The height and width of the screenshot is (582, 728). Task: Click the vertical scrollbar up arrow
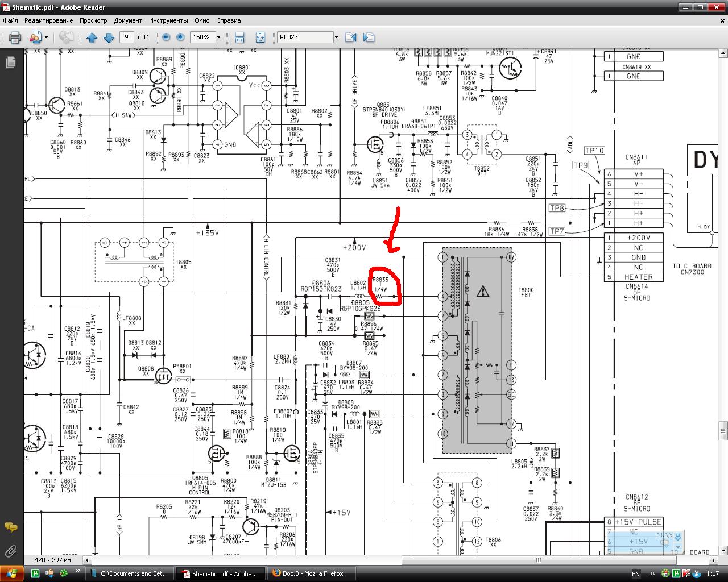pos(724,53)
